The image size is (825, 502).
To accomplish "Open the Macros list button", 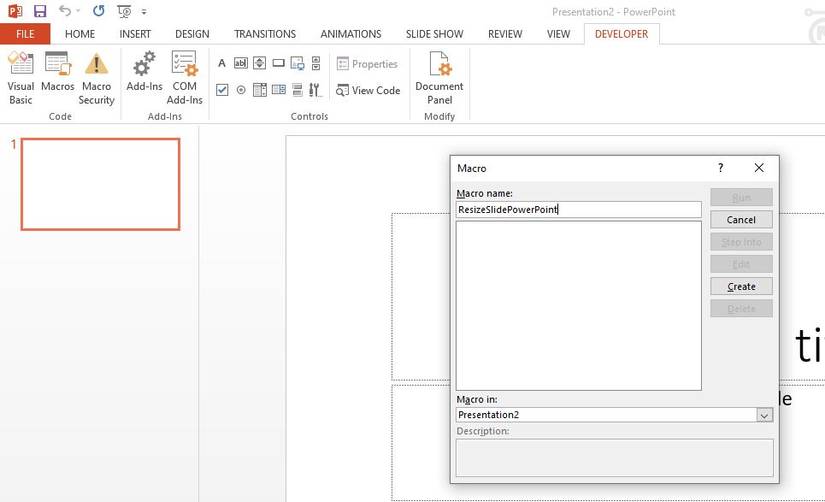I will (x=57, y=72).
